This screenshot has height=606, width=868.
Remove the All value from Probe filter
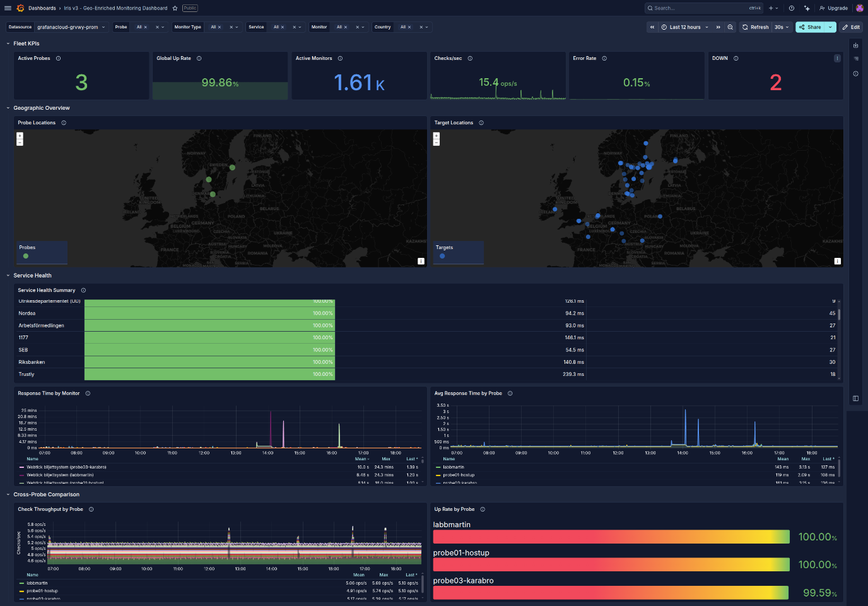pyautogui.click(x=146, y=27)
